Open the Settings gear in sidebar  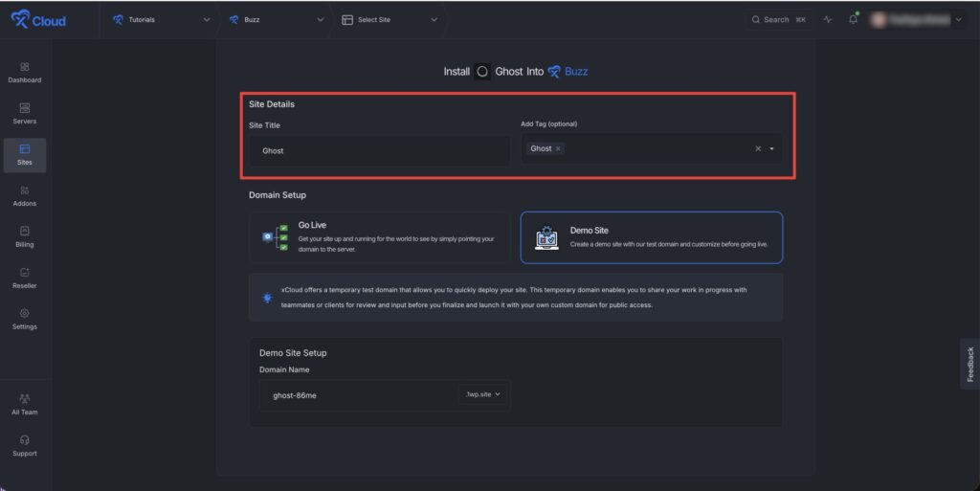(24, 313)
